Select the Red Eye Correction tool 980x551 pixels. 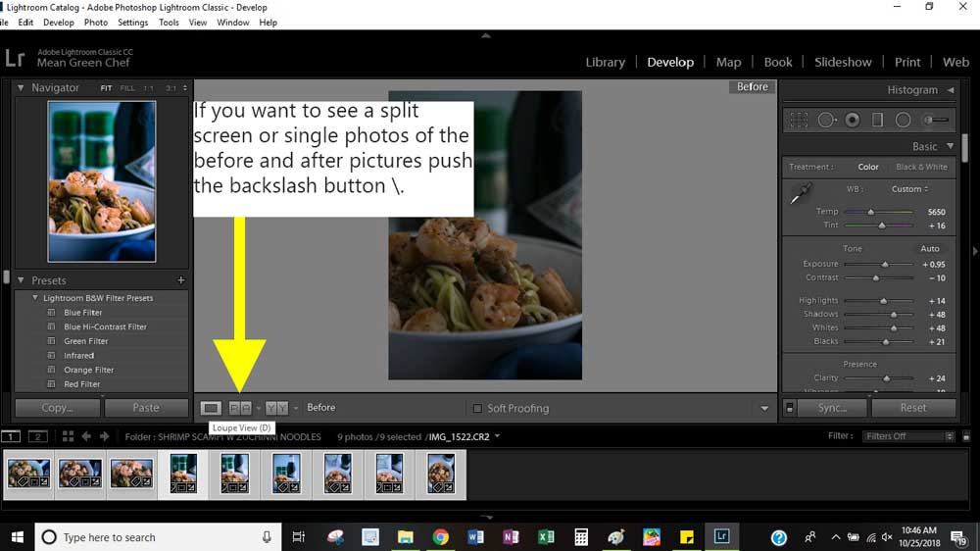pos(852,120)
